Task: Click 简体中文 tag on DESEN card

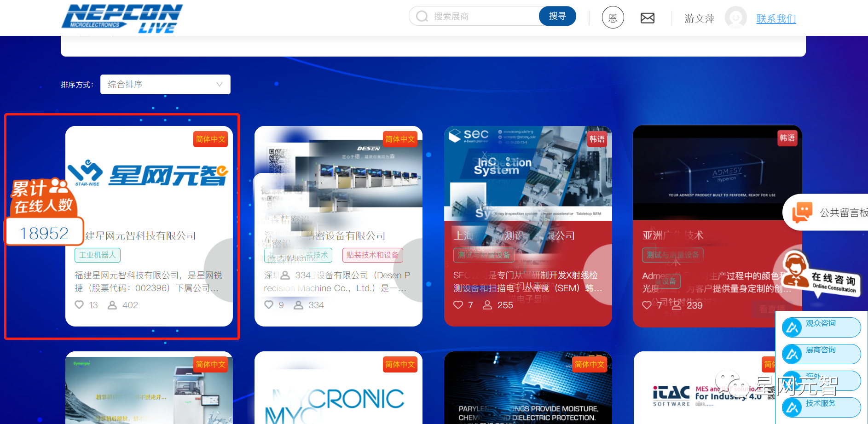Action: click(400, 139)
